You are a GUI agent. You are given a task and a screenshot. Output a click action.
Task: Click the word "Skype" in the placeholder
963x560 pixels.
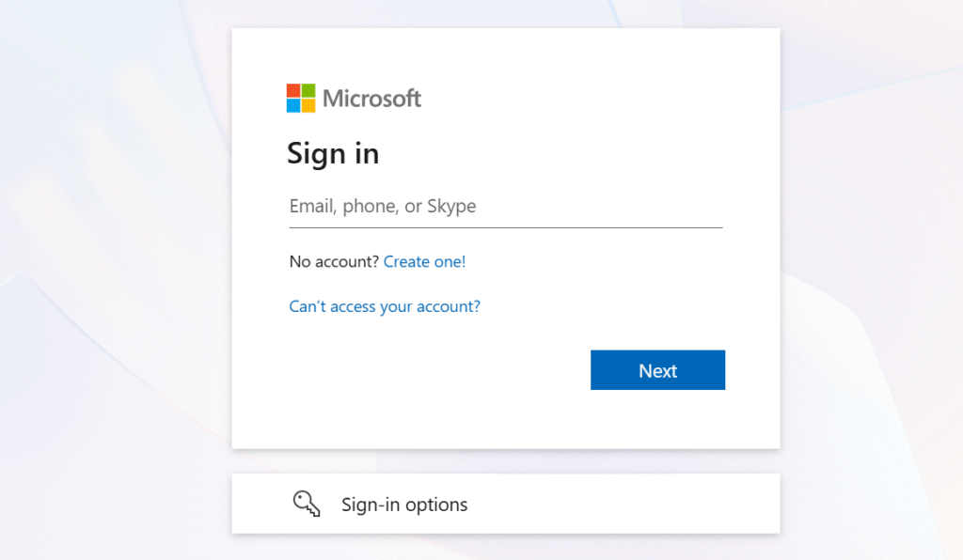pyautogui.click(x=451, y=206)
